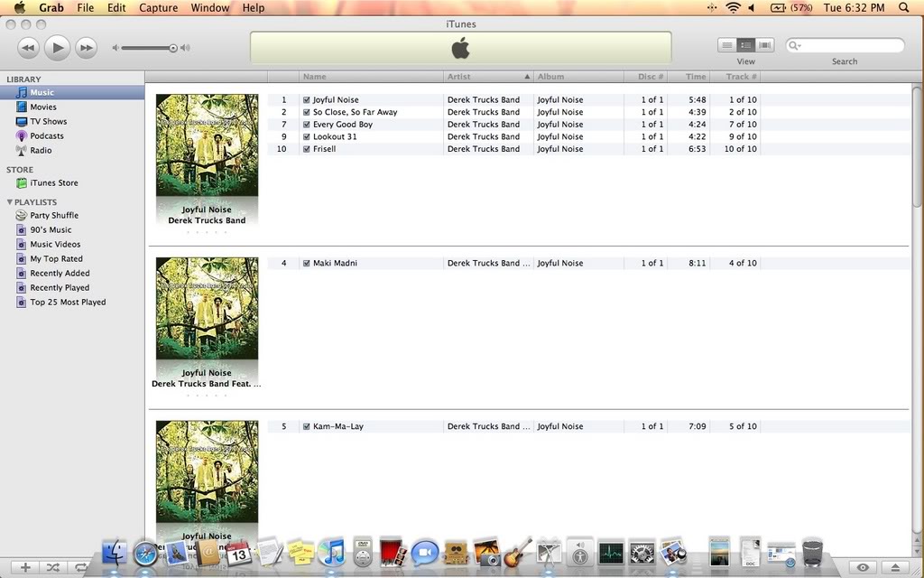Uncheck the Kam-Ma-Lay checkbox
Screen dimensions: 924x578
[x=307, y=426]
